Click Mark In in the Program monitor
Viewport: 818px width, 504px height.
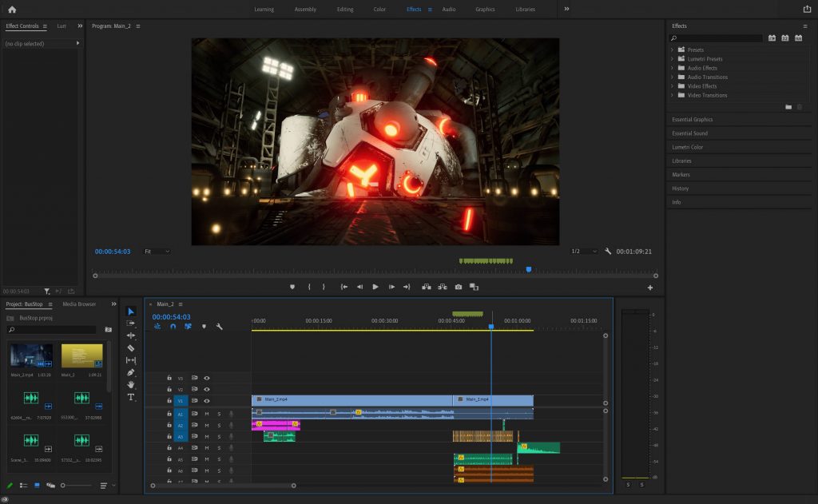click(309, 287)
